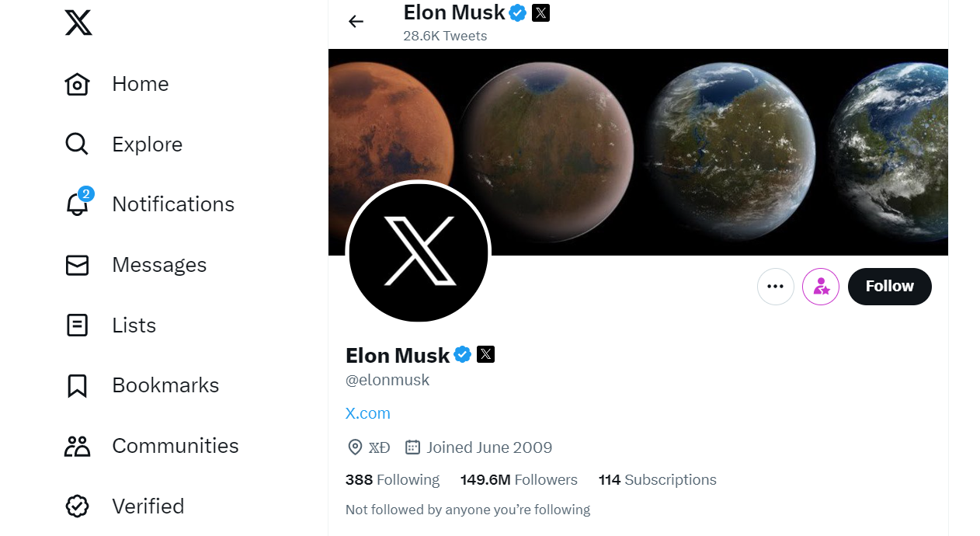Click the pink subscribe icon button
Screen dimensions: 980x536
821,287
